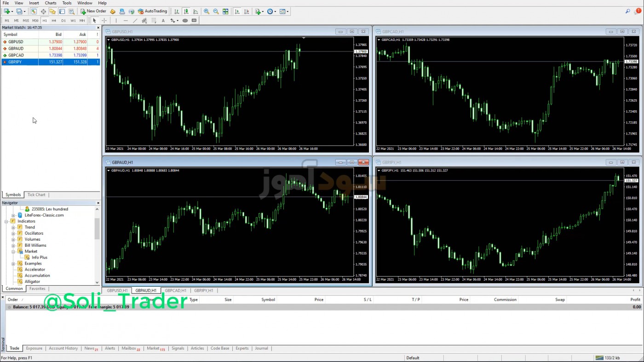This screenshot has width=644, height=362.
Task: Expand the Bill Williams folder
Action: 13,245
